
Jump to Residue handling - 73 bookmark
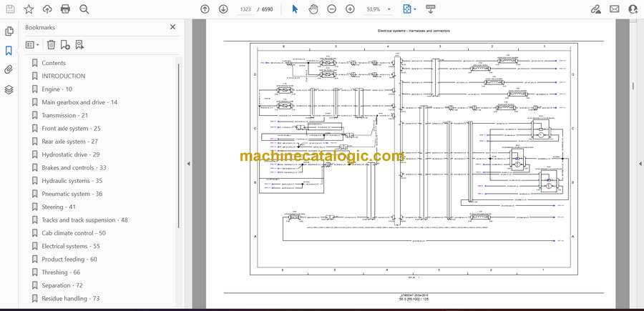[70, 299]
